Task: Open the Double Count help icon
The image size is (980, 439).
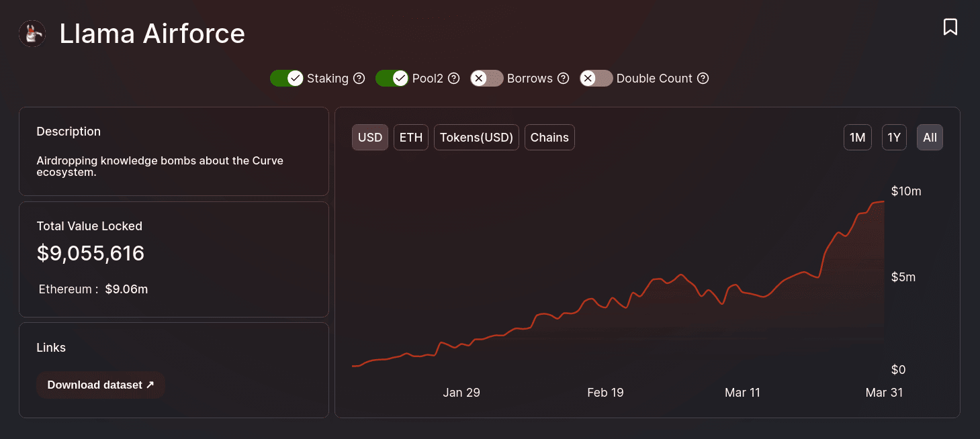Action: click(703, 79)
